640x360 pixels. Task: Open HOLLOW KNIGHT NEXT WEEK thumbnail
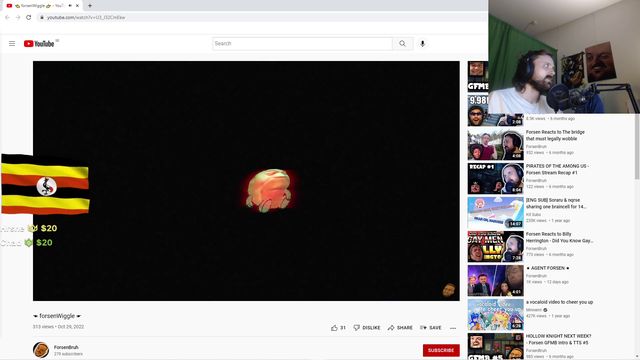pyautogui.click(x=496, y=346)
